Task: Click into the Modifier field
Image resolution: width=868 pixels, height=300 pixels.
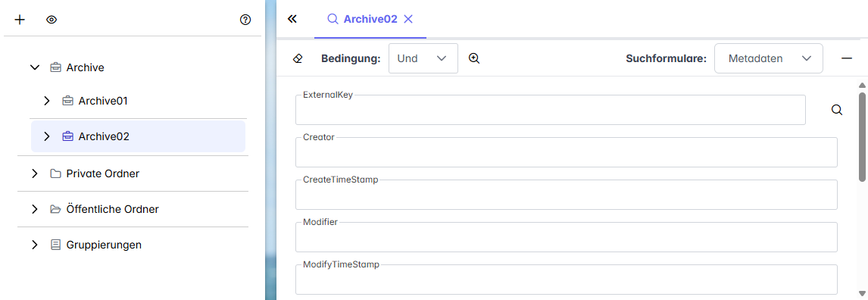Action: 567,237
